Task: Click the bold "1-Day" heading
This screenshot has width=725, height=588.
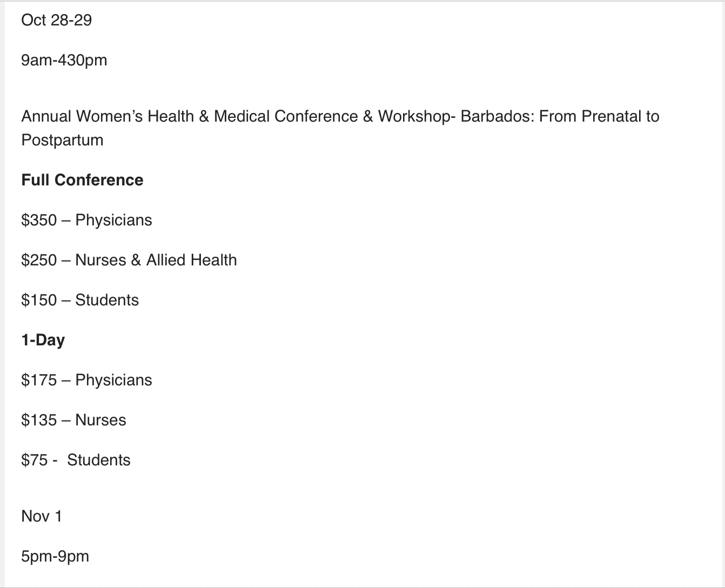Action: (x=43, y=340)
